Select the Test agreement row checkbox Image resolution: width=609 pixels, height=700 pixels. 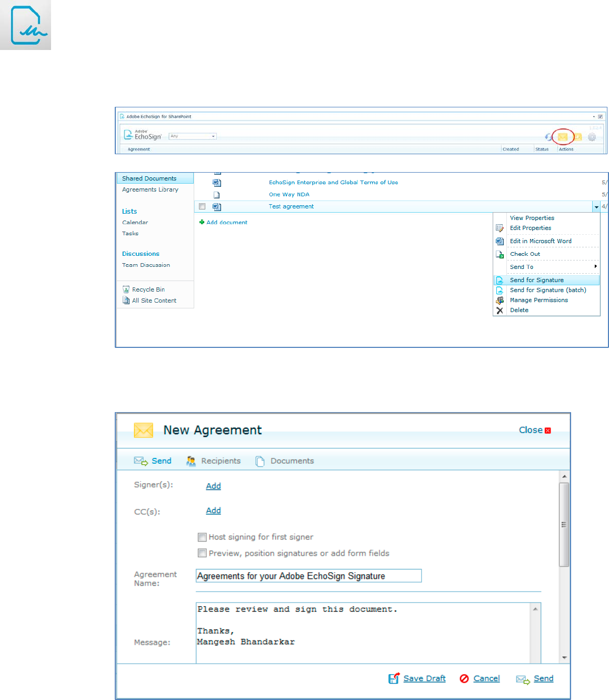tap(202, 206)
